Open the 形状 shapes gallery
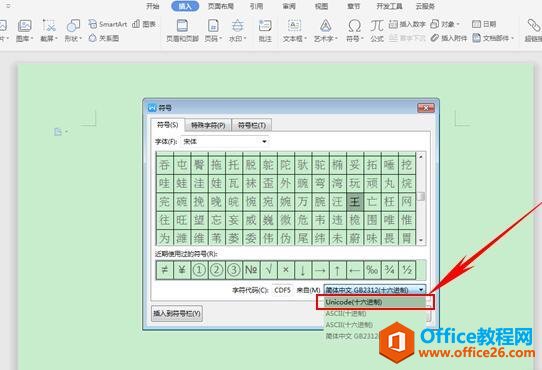 pos(73,30)
